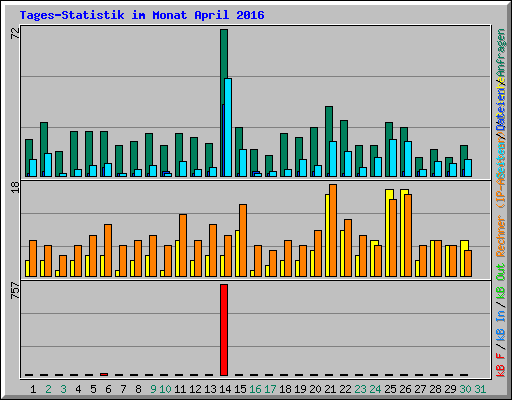512x400 pixels.
Task: Click day label '8' on the x-axis
Action: click(x=138, y=389)
